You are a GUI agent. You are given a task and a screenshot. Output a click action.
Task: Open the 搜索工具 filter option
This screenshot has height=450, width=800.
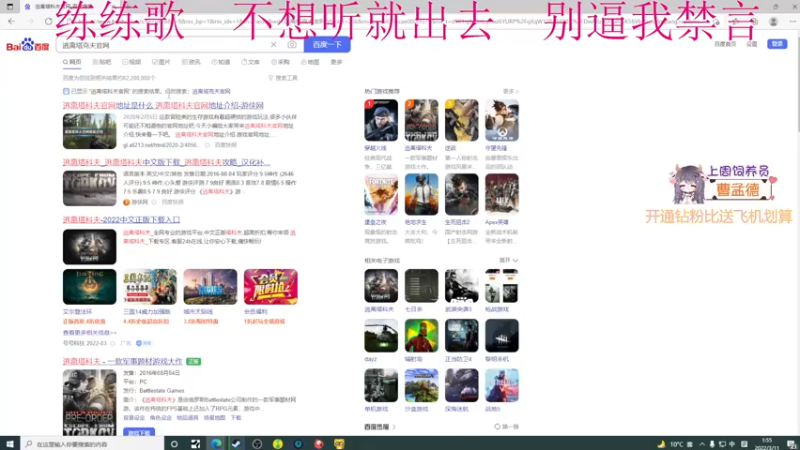coord(283,78)
